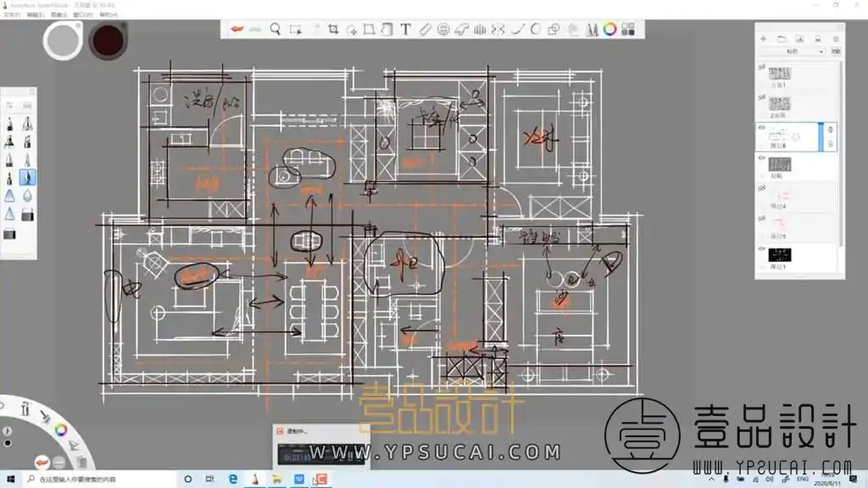The height and width of the screenshot is (488, 868).
Task: Hide the black thumbnail bottom layer
Action: 762,249
